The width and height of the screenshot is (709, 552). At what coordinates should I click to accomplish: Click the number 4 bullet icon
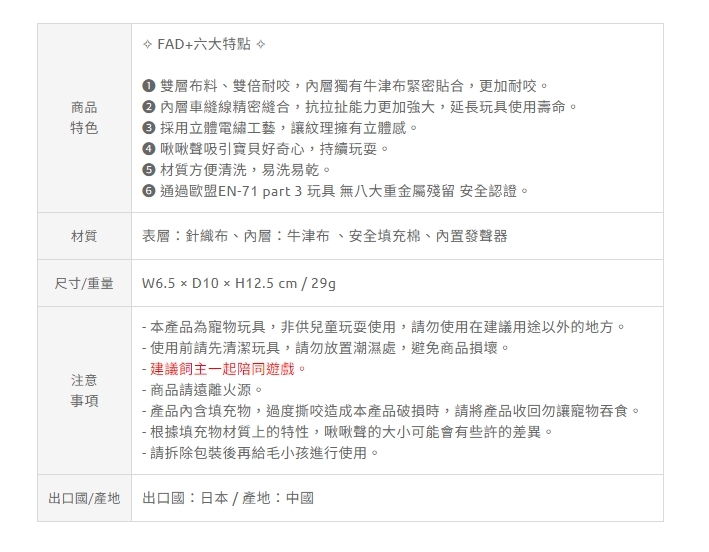tap(149, 149)
